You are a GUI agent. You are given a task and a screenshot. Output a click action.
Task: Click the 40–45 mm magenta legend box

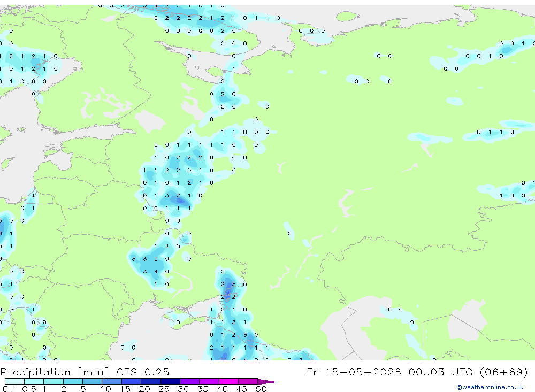coord(228,381)
